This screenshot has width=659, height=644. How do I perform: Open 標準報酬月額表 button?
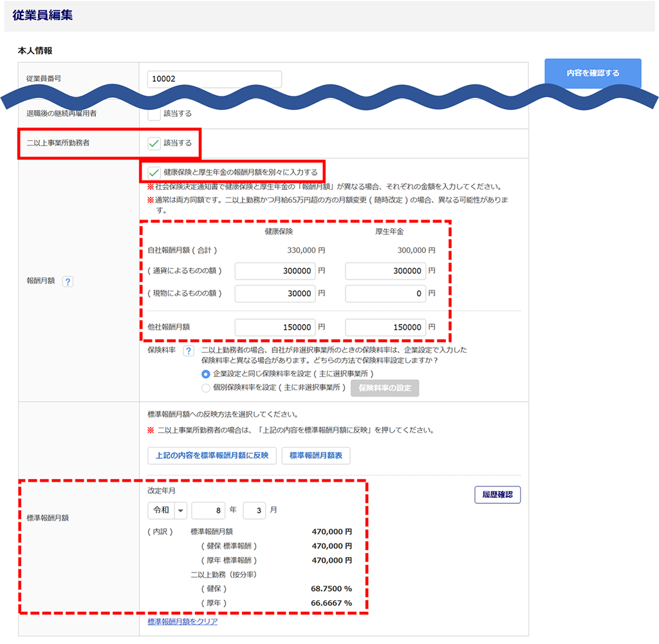(x=316, y=455)
